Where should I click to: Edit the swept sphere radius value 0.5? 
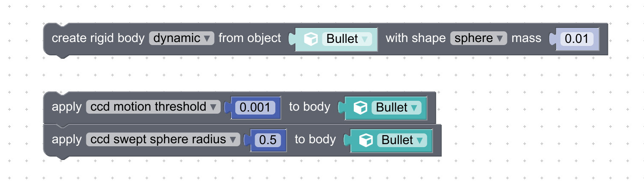coord(267,140)
